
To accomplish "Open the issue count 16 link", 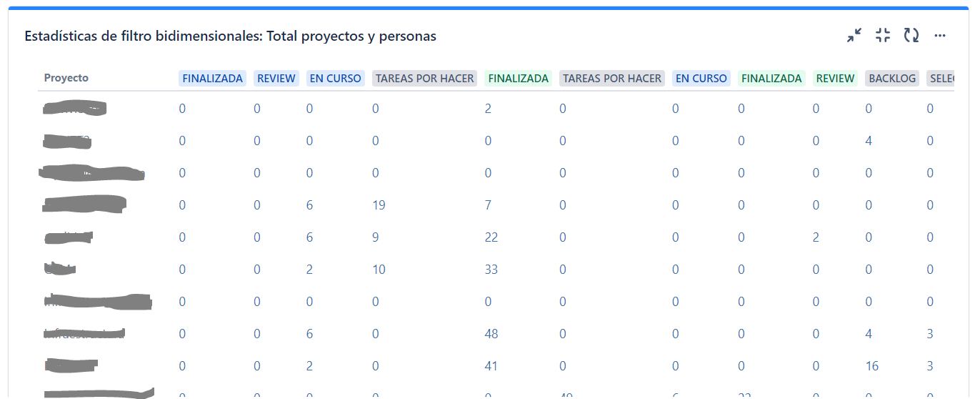I will (872, 366).
